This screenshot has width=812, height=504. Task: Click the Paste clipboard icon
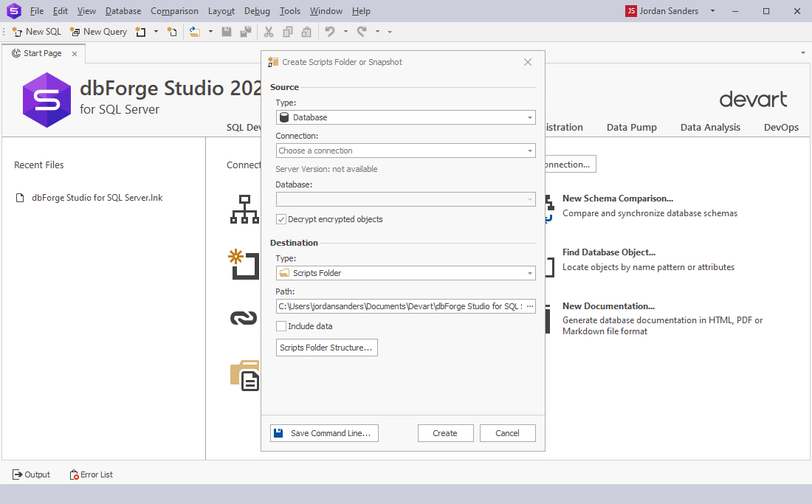pyautogui.click(x=306, y=32)
